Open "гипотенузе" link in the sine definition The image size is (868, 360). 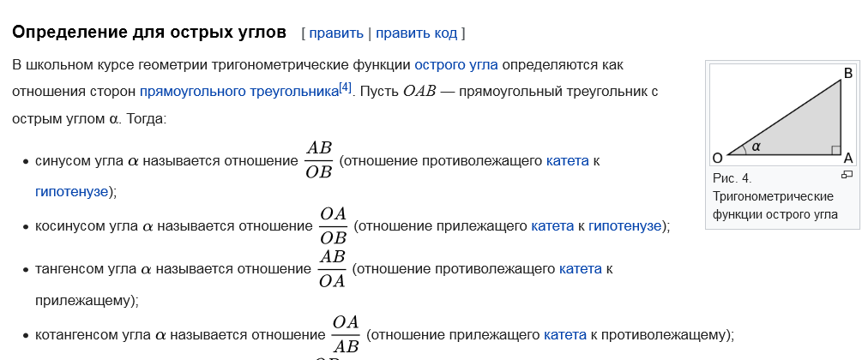(x=71, y=192)
